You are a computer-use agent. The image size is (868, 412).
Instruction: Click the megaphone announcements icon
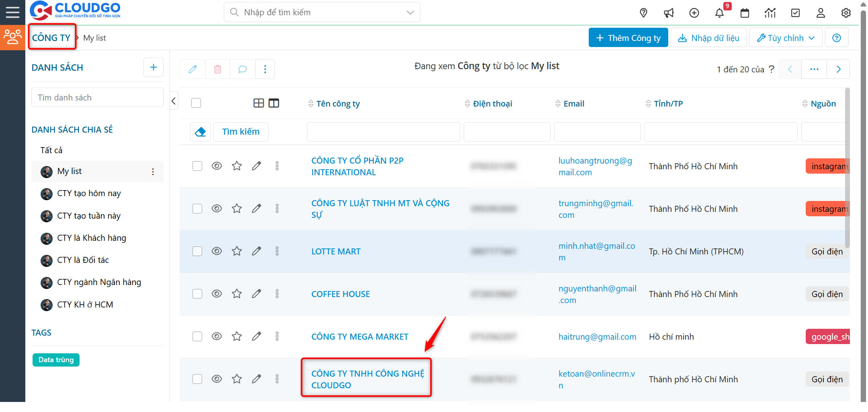coord(669,13)
